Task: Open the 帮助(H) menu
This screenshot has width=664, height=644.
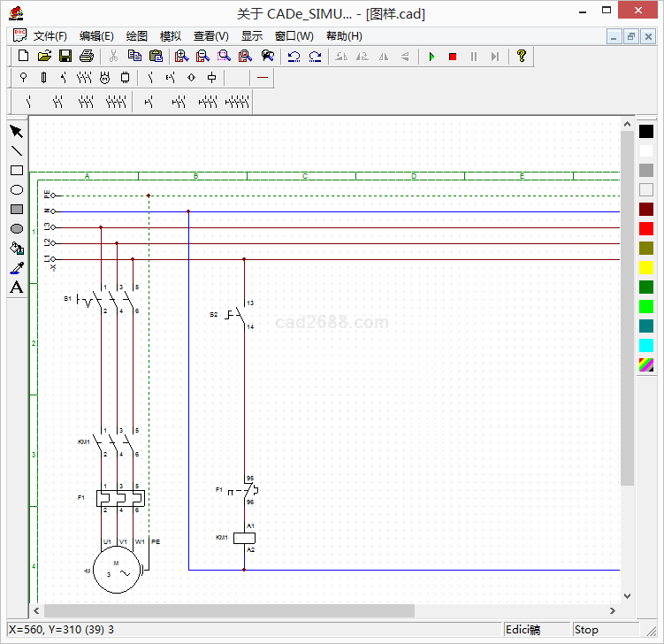Action: [344, 36]
